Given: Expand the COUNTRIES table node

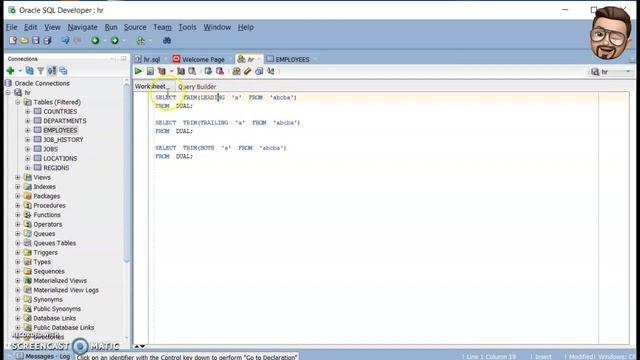Looking at the screenshot, I should tap(27, 111).
